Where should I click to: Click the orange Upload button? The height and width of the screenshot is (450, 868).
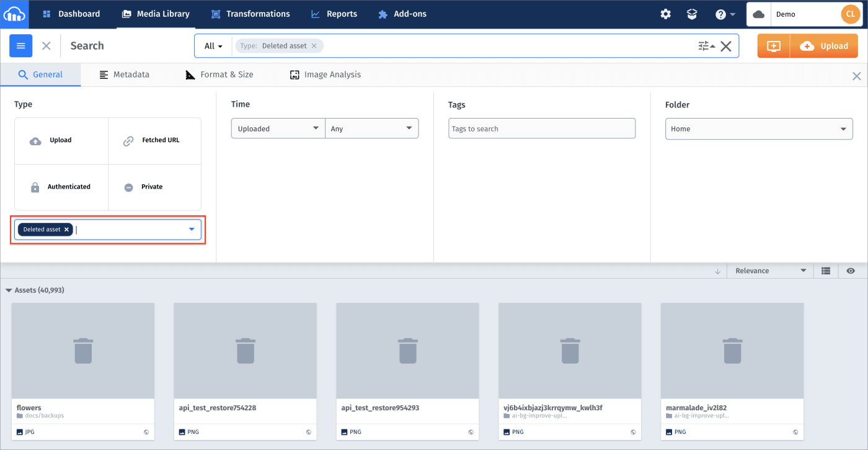tap(824, 46)
